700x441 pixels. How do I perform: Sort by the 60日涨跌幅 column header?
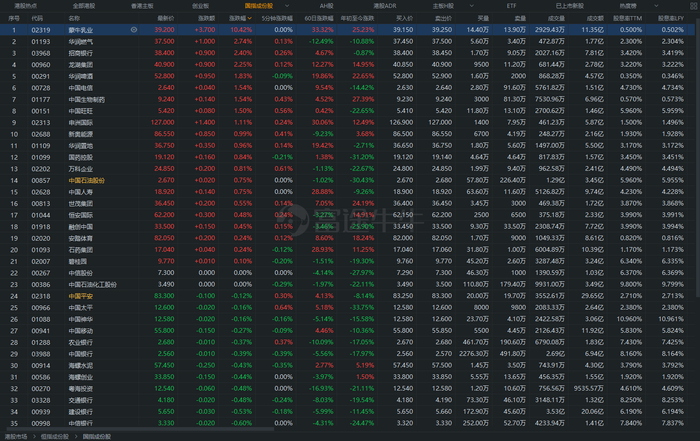pos(319,18)
